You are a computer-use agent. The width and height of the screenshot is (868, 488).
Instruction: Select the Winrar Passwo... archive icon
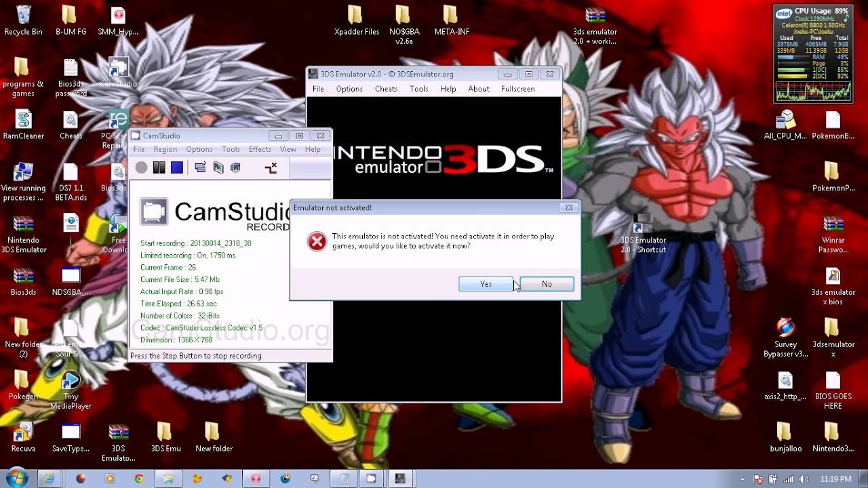833,234
